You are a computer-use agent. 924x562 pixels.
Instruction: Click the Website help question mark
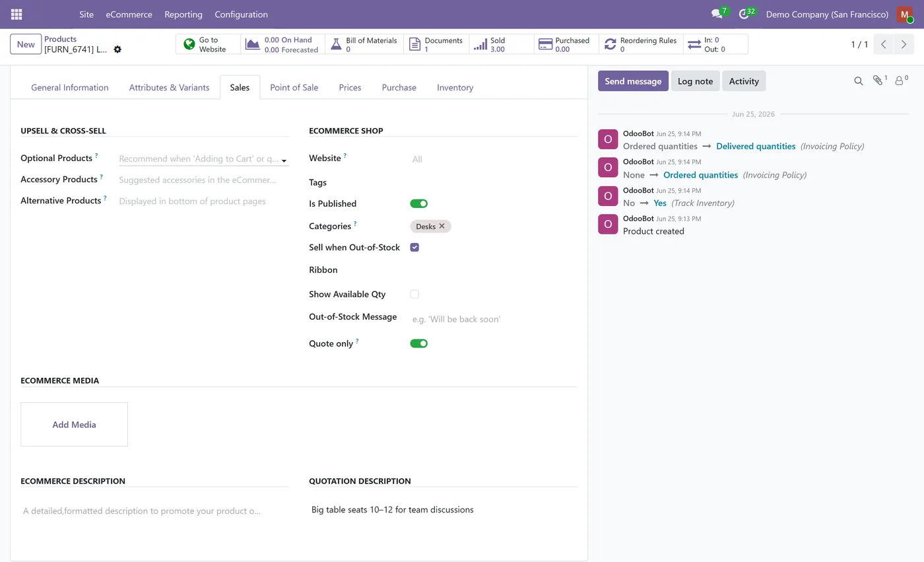click(345, 156)
